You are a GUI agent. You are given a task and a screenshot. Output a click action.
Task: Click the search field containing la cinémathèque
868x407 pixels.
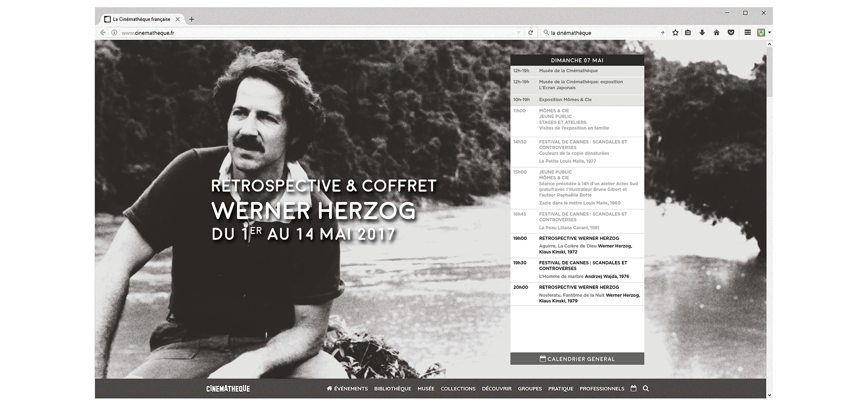point(604,33)
